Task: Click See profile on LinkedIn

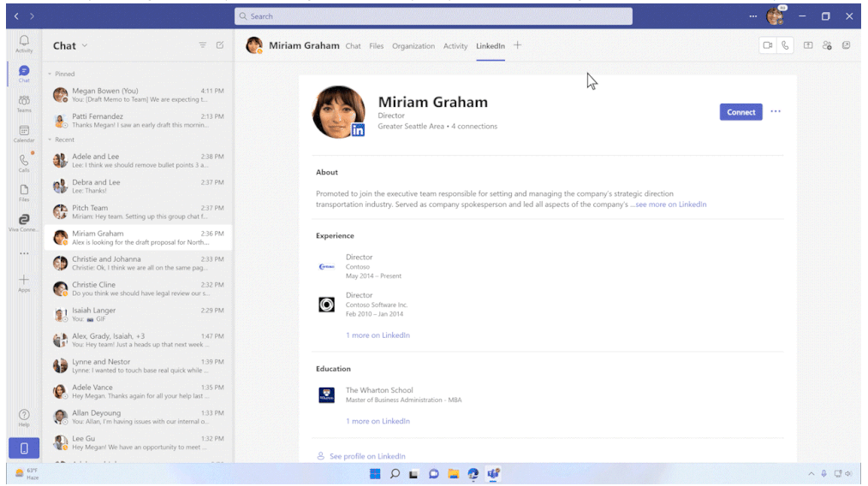Action: tap(367, 456)
